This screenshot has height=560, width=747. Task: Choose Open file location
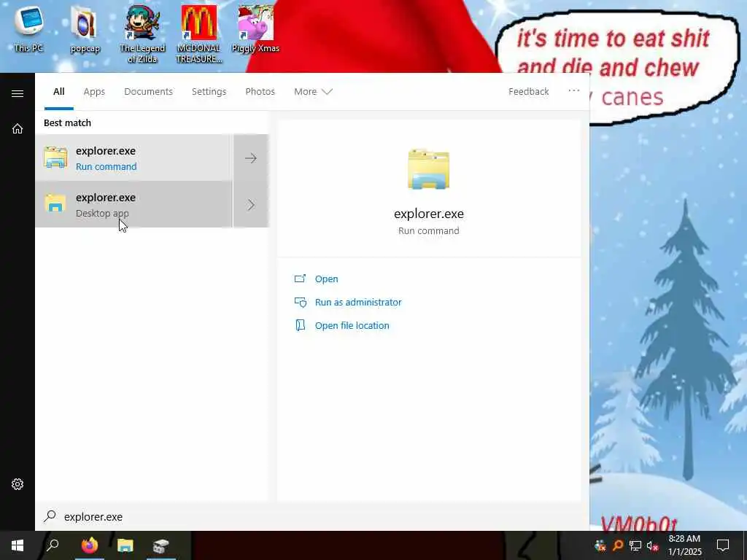pos(352,325)
